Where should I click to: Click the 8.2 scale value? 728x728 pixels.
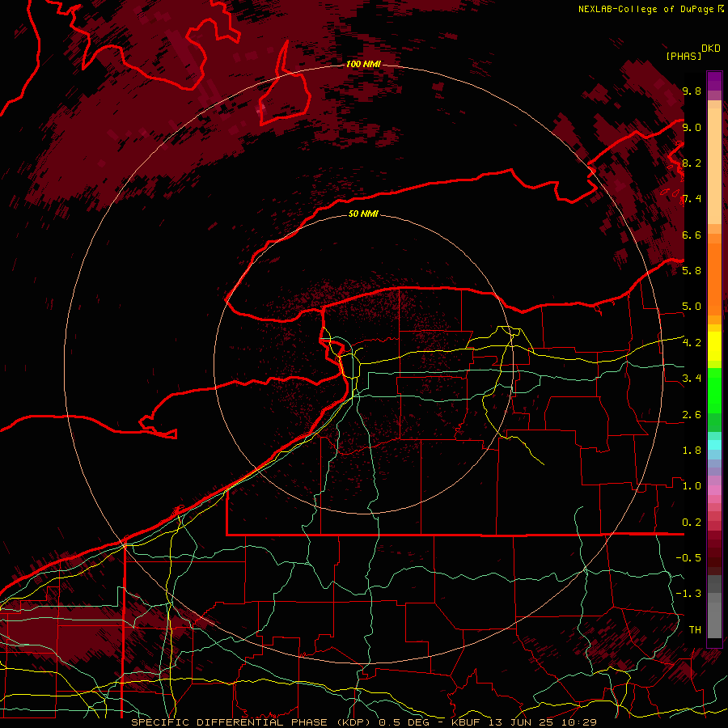point(692,163)
